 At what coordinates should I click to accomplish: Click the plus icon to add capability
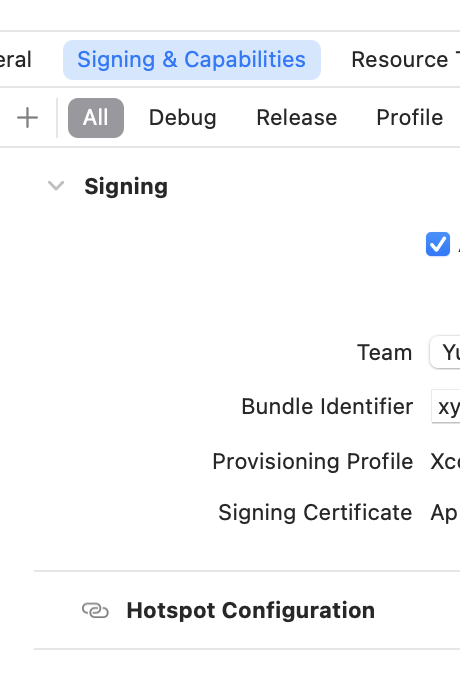click(x=27, y=118)
